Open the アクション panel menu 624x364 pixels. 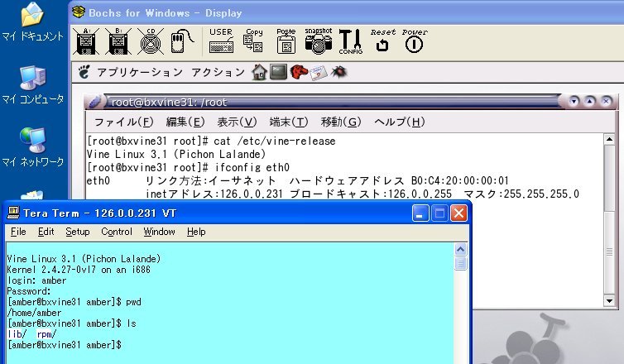pos(218,73)
